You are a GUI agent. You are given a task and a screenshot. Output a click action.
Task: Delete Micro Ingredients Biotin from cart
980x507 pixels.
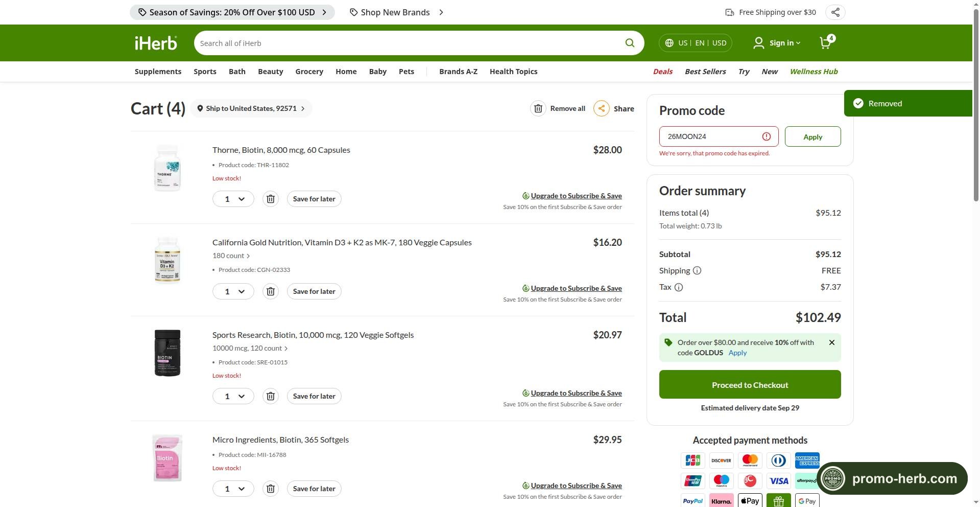click(x=271, y=489)
